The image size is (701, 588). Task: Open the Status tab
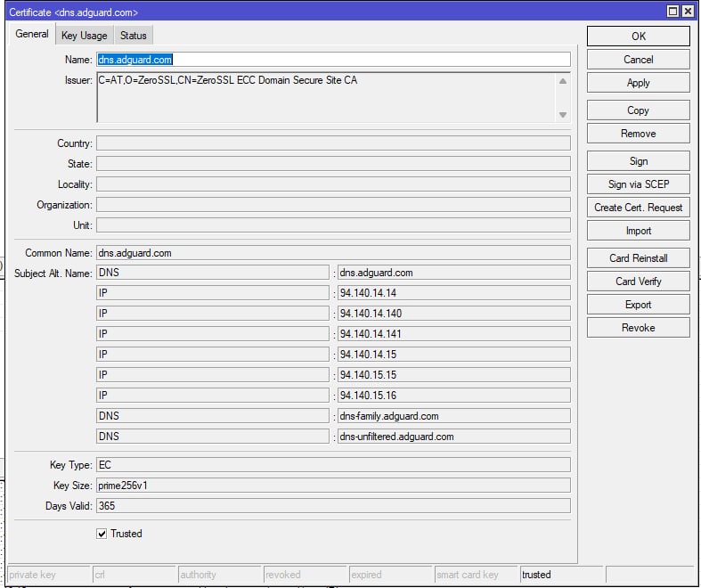(134, 36)
